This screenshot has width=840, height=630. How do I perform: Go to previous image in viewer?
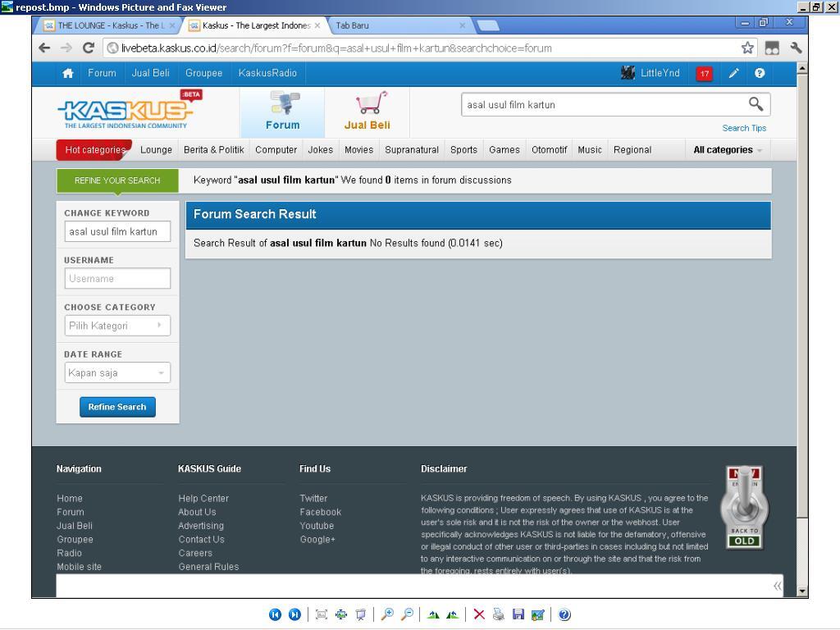click(x=275, y=614)
